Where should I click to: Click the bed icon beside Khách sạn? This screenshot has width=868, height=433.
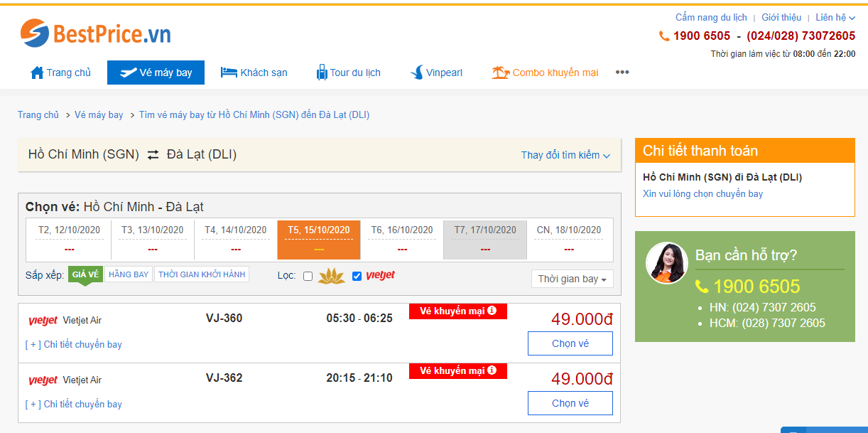(229, 73)
